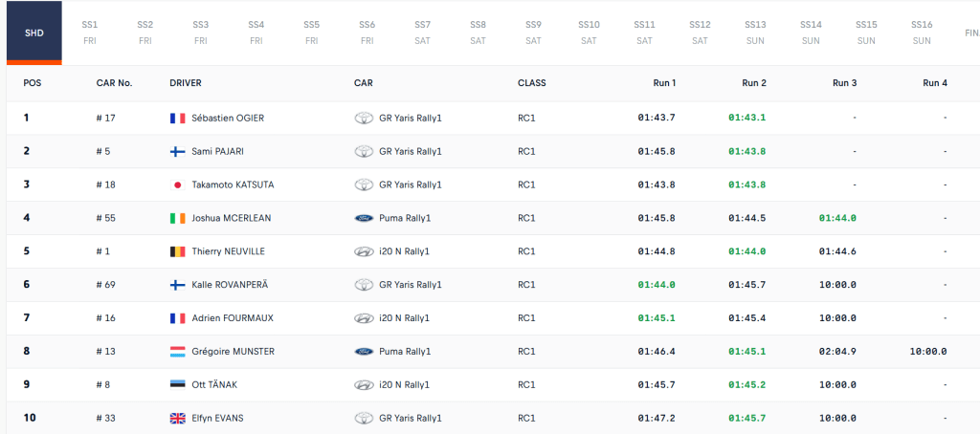980x434 pixels.
Task: Click the Belgian flag next to Thierry NEUVILLE
Action: coord(177,251)
